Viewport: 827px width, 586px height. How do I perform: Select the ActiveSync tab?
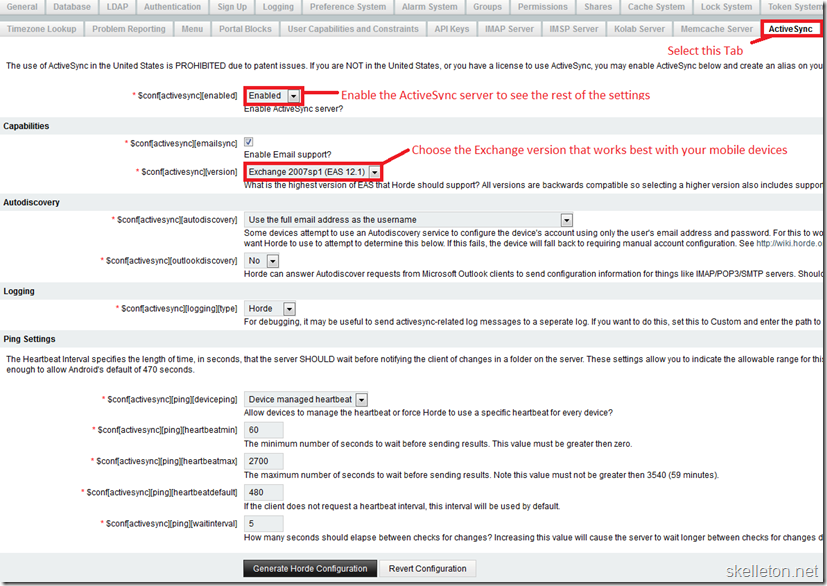click(790, 29)
